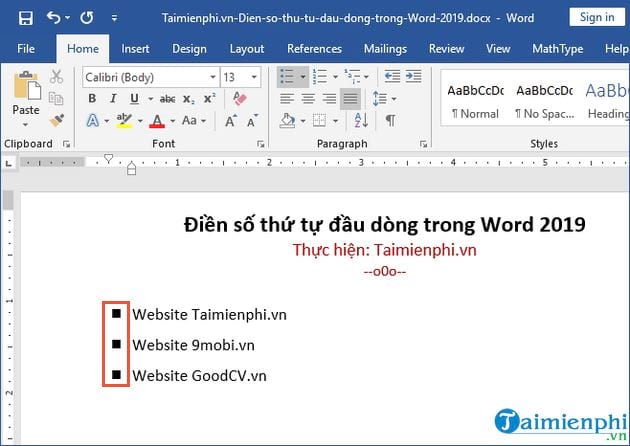Open the File menu
Image resolution: width=630 pixels, height=446 pixels.
pyautogui.click(x=26, y=49)
